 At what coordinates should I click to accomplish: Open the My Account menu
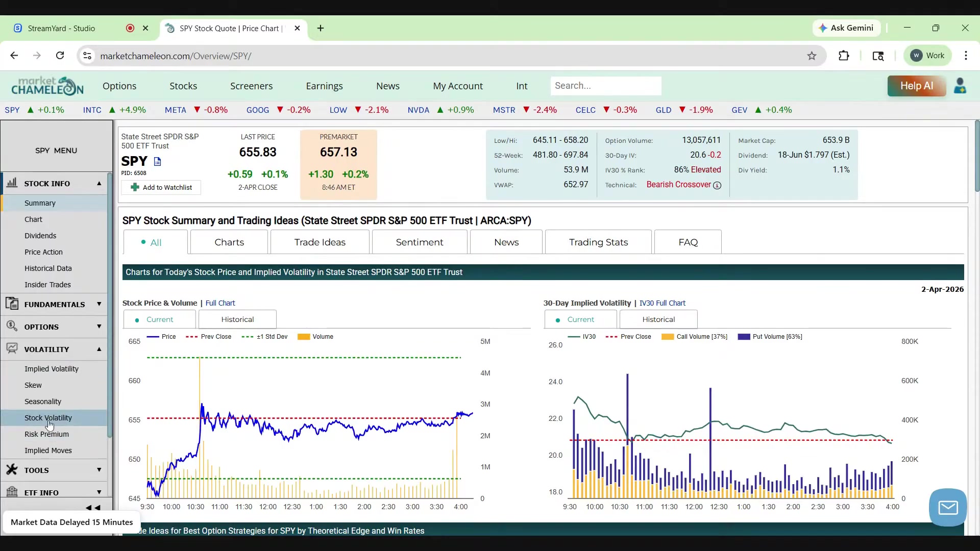pyautogui.click(x=458, y=86)
